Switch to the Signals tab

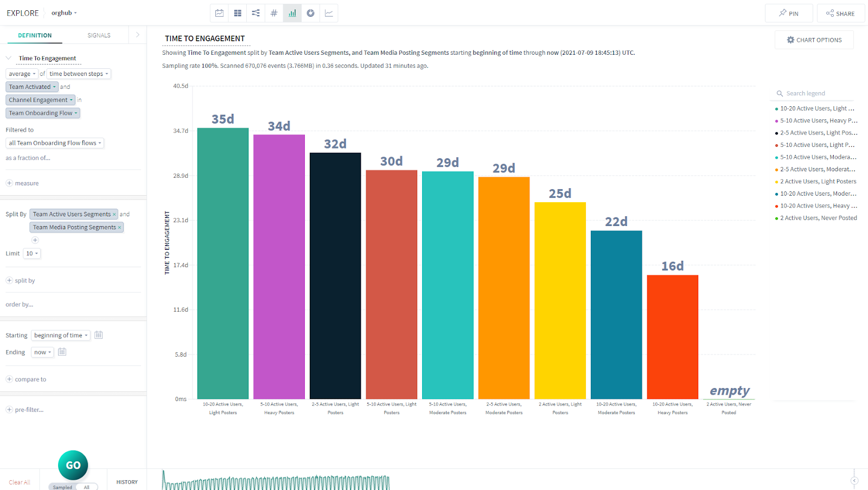click(x=99, y=35)
